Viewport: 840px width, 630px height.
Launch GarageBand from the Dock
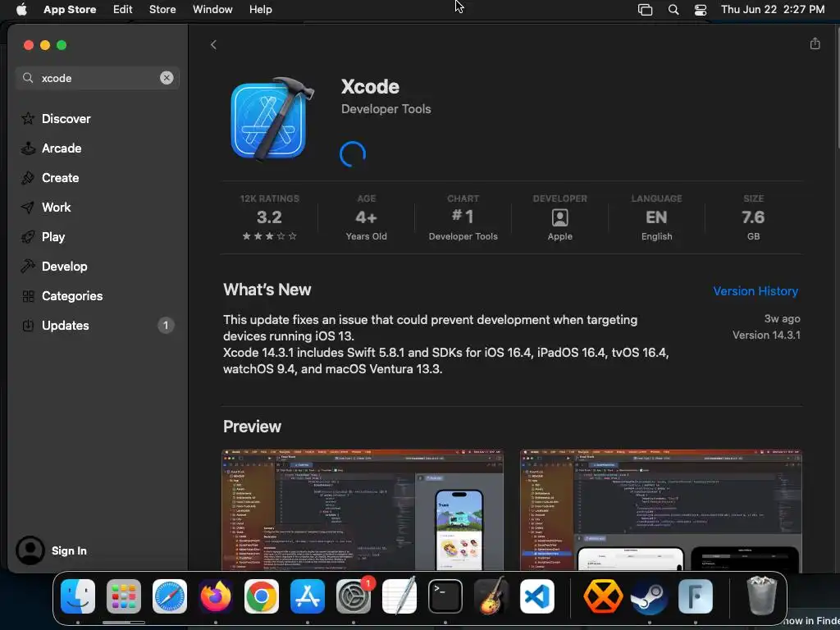click(491, 596)
